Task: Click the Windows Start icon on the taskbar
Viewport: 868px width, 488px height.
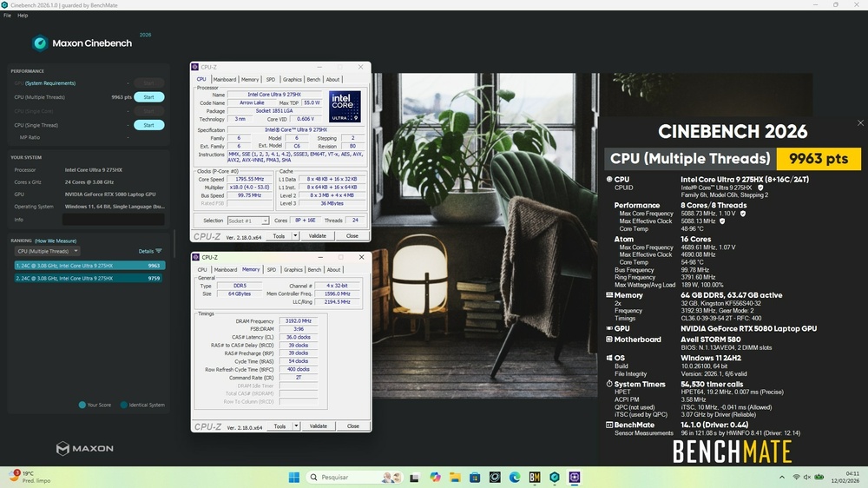Action: [x=293, y=477]
